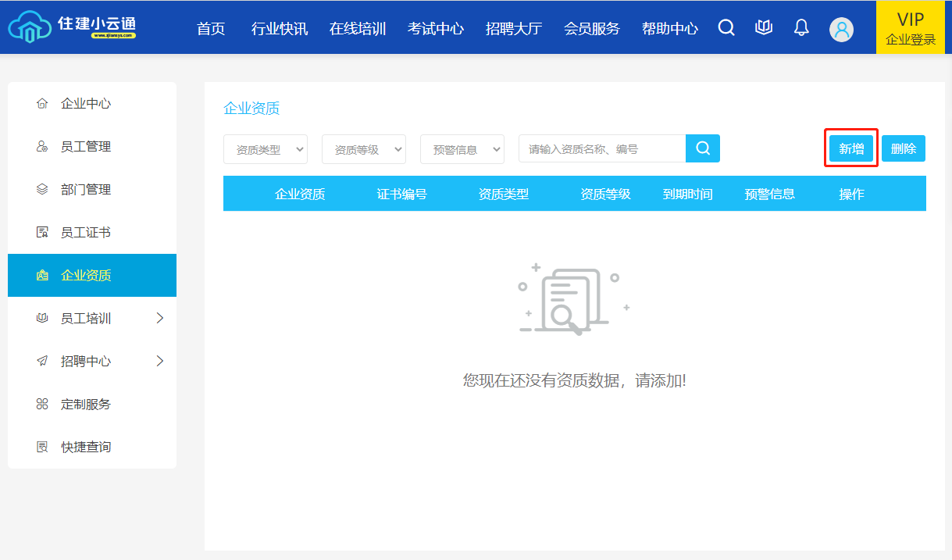Open notifications bell icon

click(801, 28)
